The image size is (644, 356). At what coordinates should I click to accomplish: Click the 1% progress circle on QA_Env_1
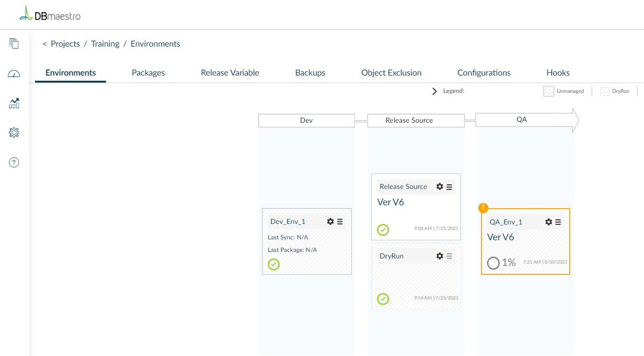click(494, 263)
